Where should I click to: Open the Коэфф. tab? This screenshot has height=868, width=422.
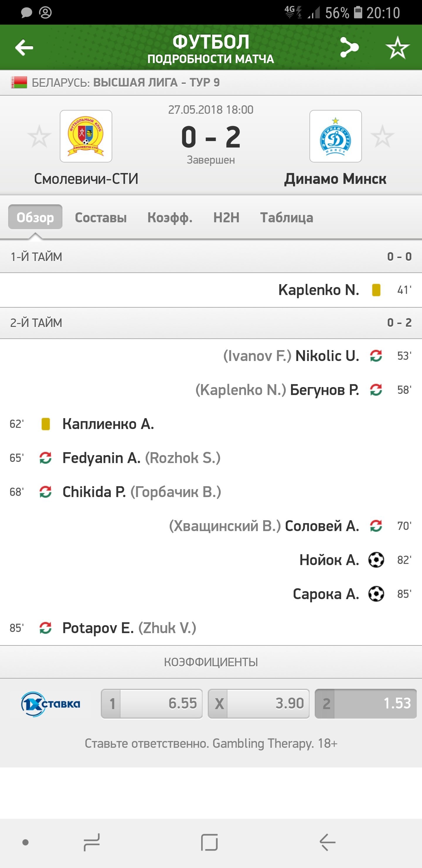pos(170,218)
